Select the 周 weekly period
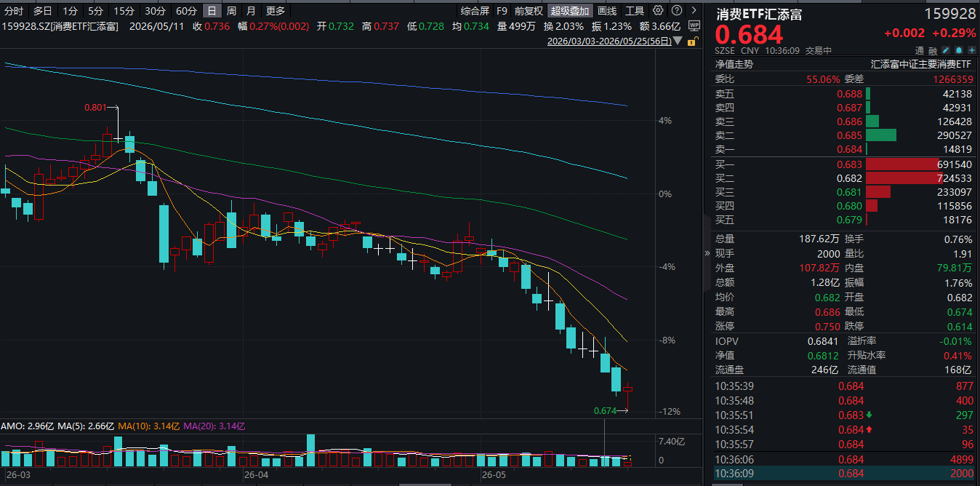The image size is (980, 486). 231,11
